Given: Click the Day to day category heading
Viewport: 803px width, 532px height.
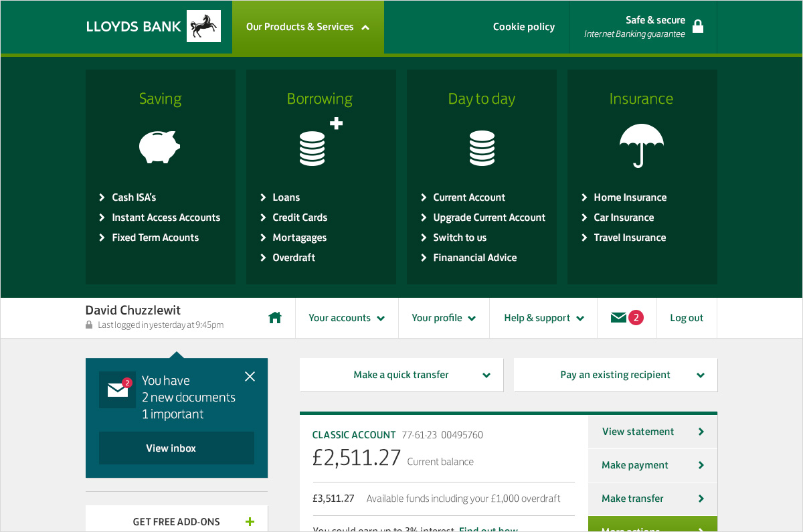Looking at the screenshot, I should click(482, 98).
